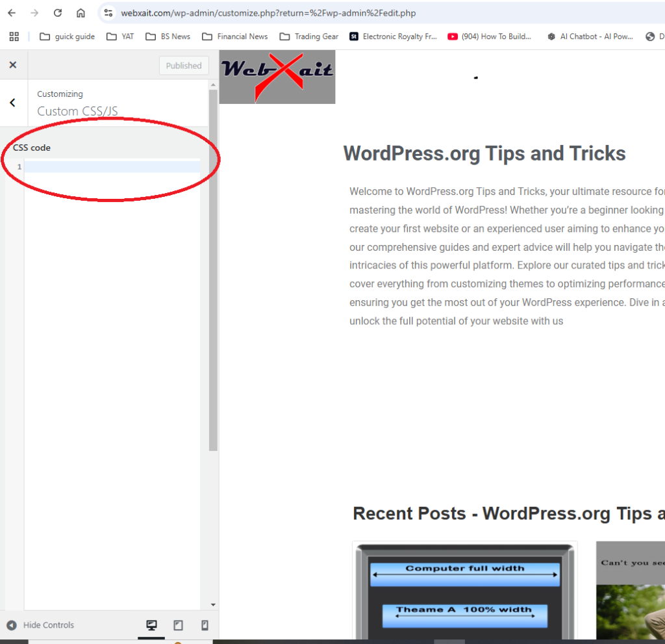Screen dimensions: 665x644
Task: Open Electronic Royalty Fr... bookmark
Action: (393, 36)
